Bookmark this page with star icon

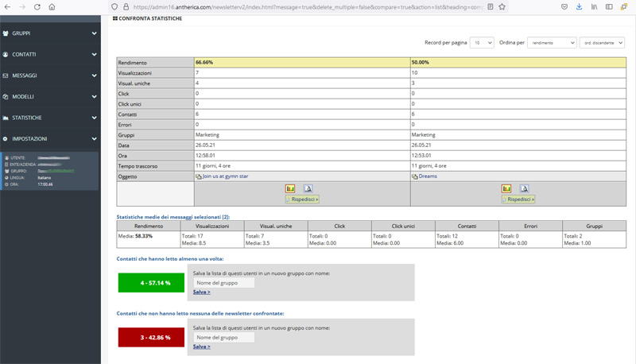click(502, 7)
